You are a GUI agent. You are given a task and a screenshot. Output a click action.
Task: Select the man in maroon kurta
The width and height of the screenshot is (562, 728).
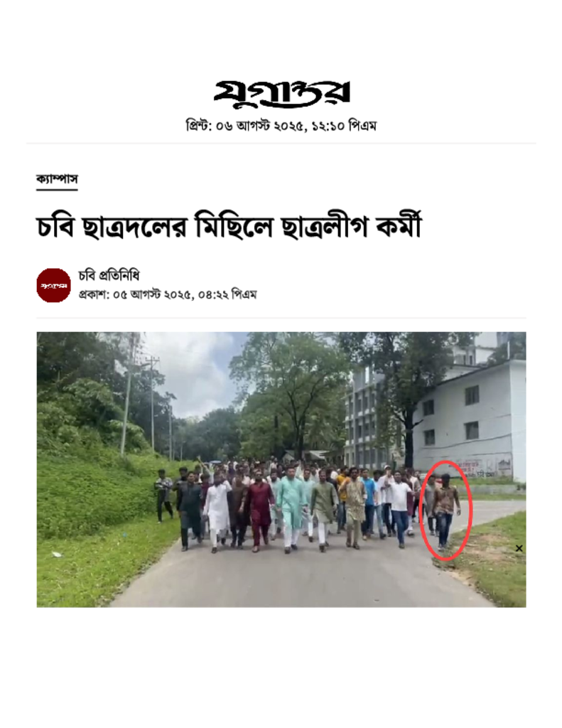259,510
